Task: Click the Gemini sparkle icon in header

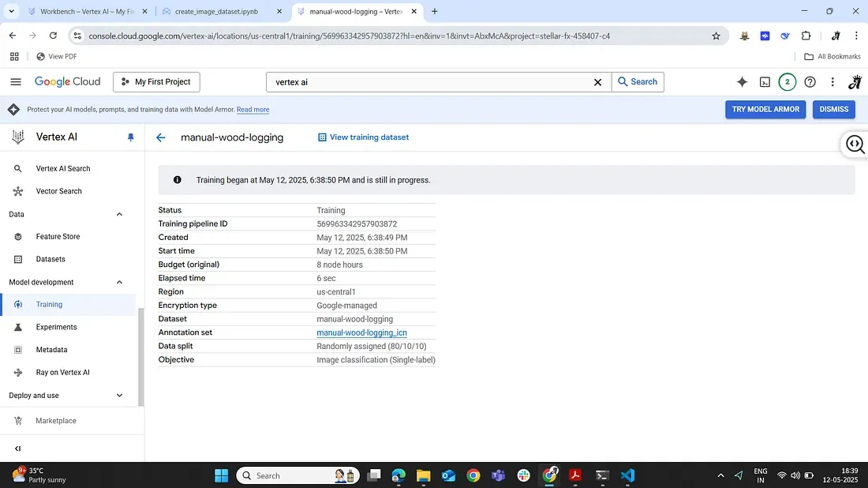Action: tap(742, 82)
